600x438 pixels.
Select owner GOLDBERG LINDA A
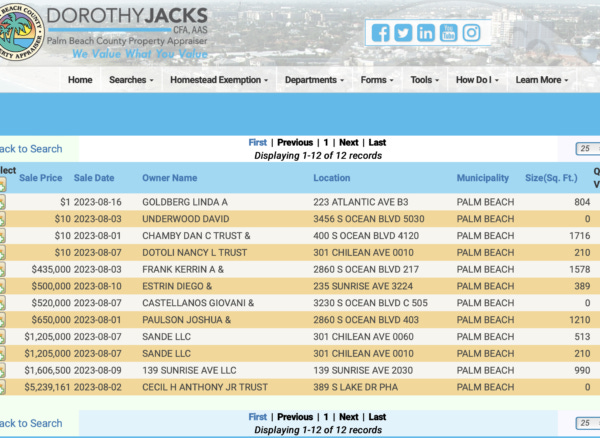click(185, 202)
